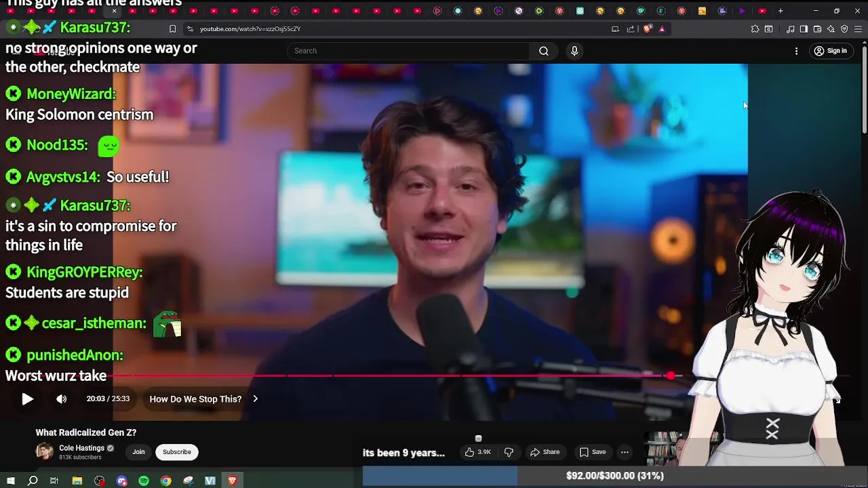Open Brave browser from the taskbar
The image size is (868, 488).
[x=233, y=481]
